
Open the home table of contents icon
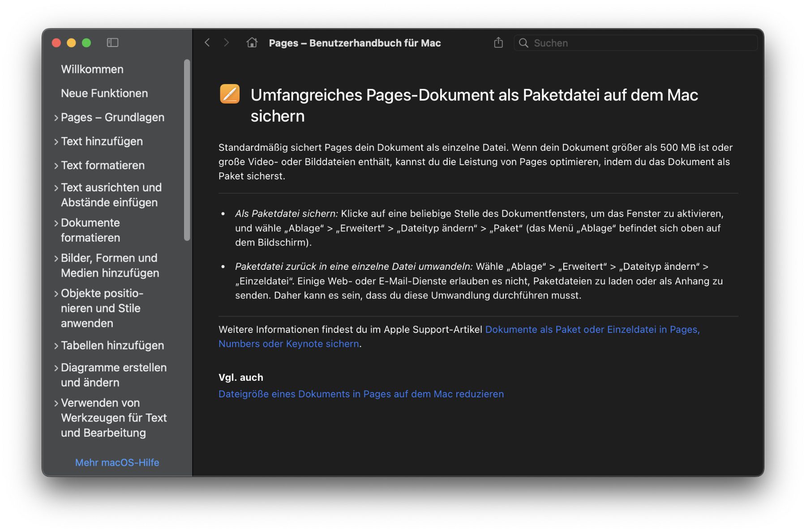pos(252,43)
